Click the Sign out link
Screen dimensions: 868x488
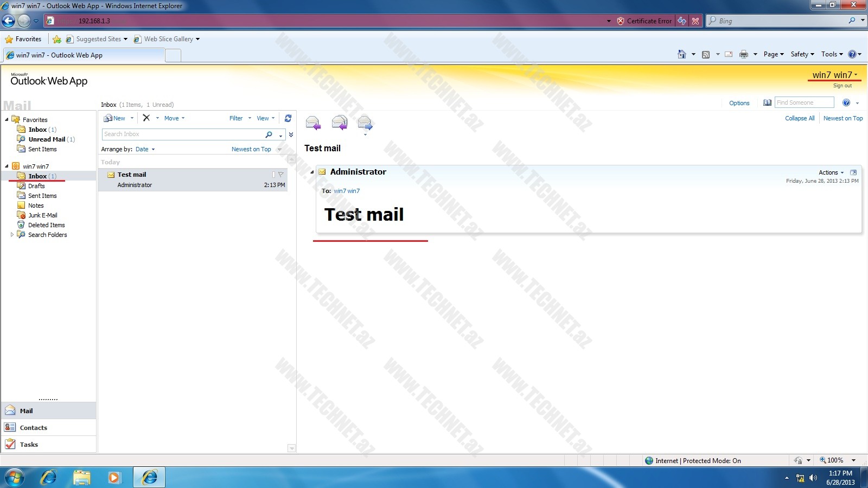[x=842, y=86]
